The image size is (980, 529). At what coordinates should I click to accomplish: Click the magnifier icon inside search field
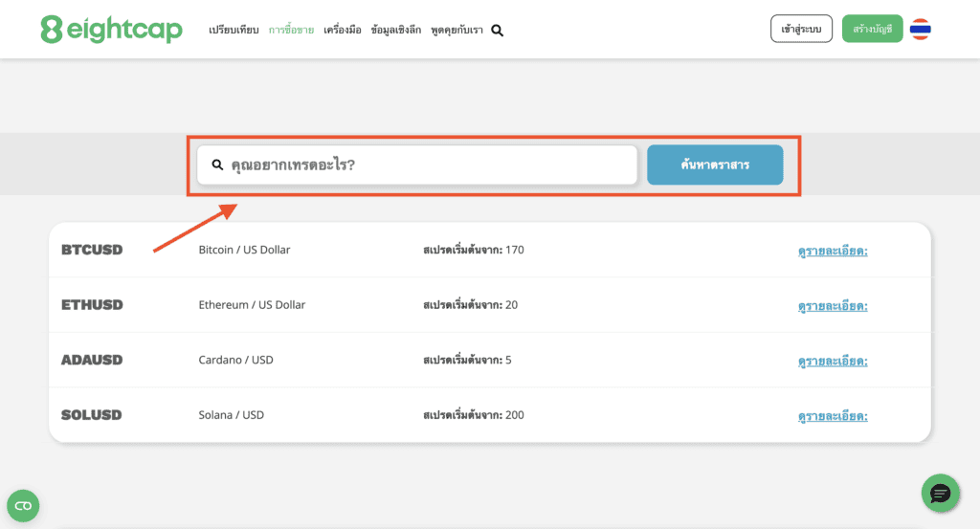pos(217,165)
